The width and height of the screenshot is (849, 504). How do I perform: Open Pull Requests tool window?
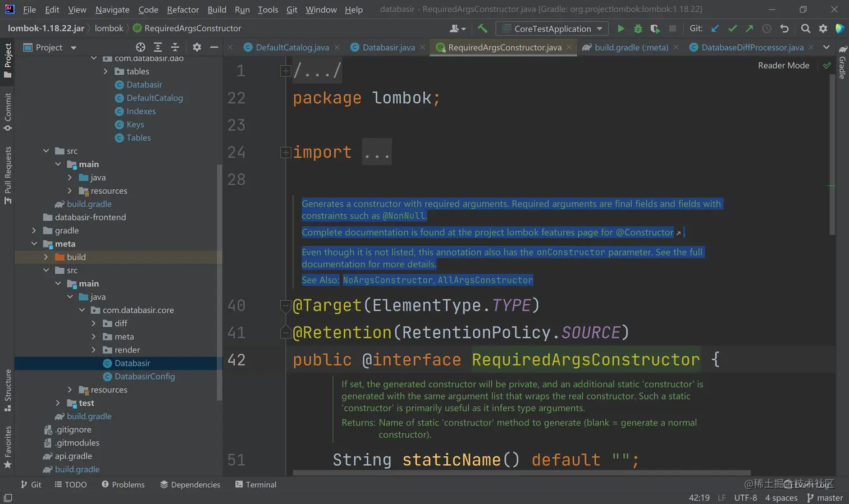pyautogui.click(x=8, y=175)
